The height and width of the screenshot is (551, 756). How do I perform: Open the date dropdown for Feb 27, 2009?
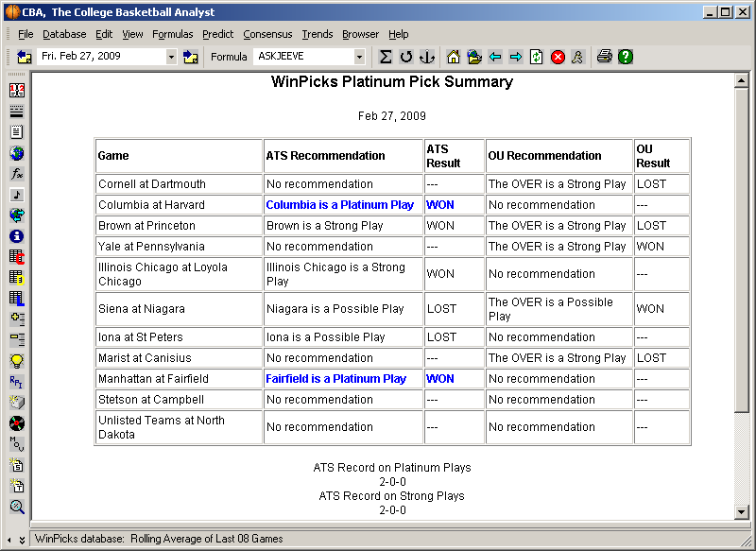171,57
